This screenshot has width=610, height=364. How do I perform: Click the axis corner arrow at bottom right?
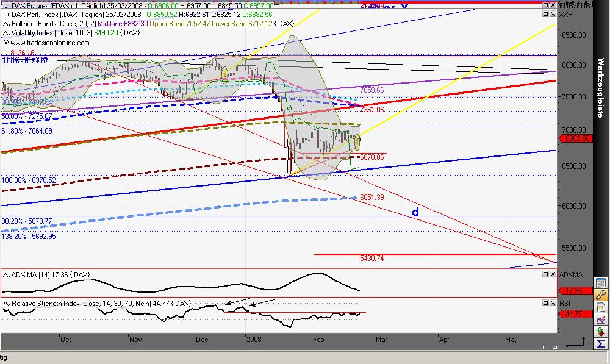[575, 343]
